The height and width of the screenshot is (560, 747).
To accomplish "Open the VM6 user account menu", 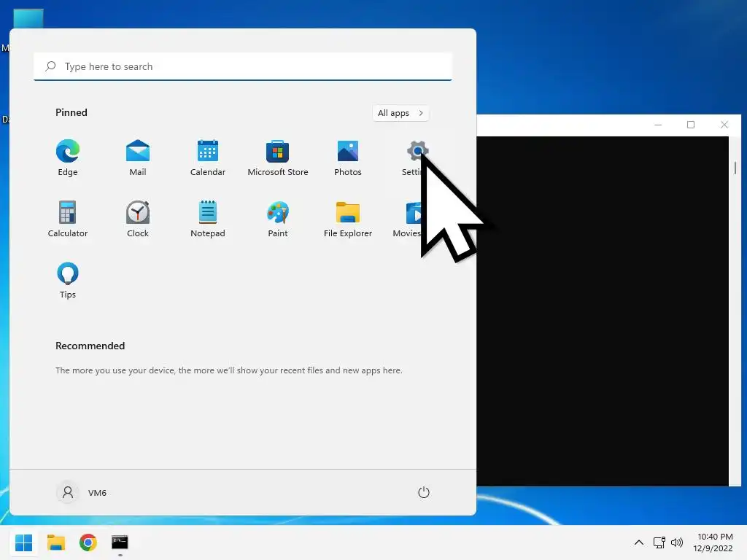I will 82,492.
